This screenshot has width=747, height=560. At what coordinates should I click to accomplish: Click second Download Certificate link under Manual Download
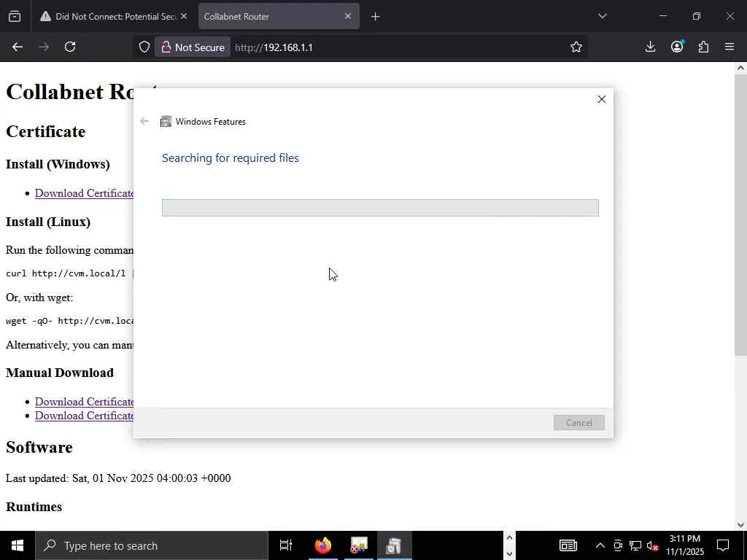tap(84, 416)
